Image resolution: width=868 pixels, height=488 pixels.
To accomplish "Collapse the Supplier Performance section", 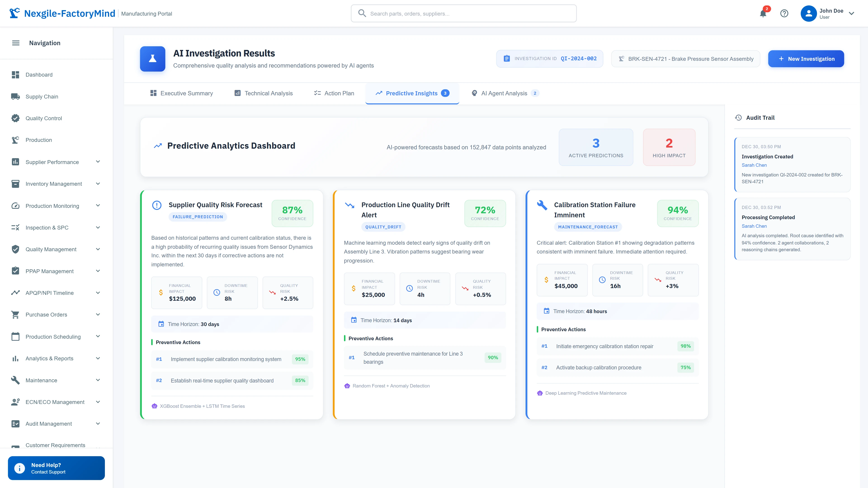I will (98, 162).
